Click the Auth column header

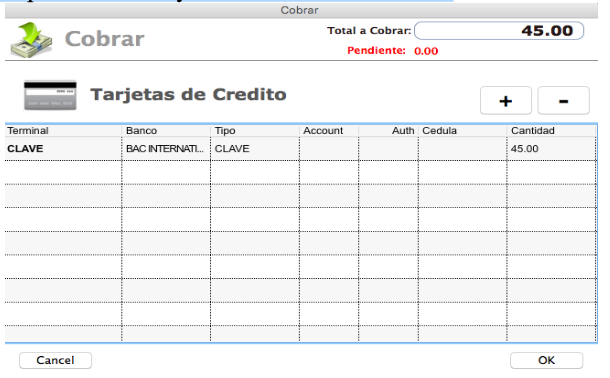click(x=388, y=131)
